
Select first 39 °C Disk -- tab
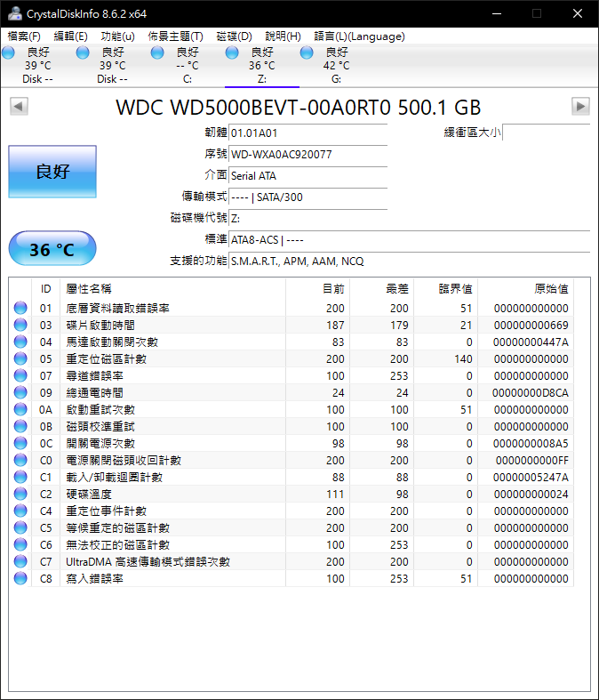pyautogui.click(x=38, y=65)
